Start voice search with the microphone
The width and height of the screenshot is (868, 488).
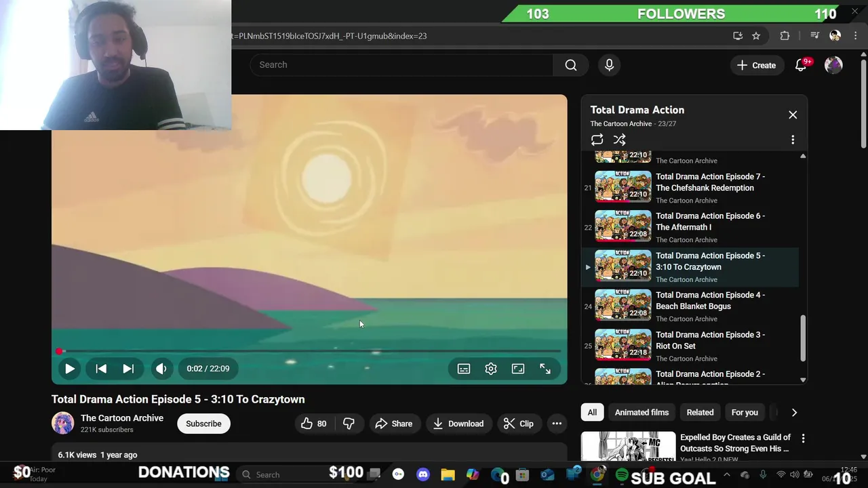pos(609,65)
